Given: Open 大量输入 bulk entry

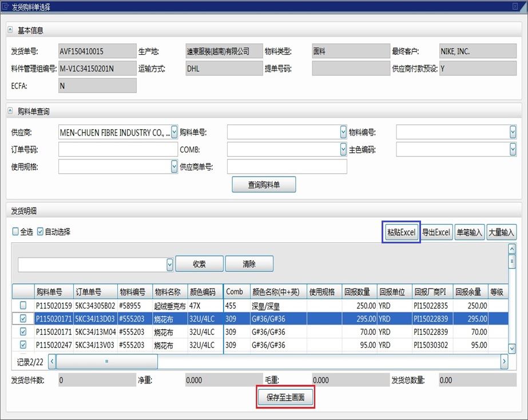Looking at the screenshot, I should click(502, 233).
